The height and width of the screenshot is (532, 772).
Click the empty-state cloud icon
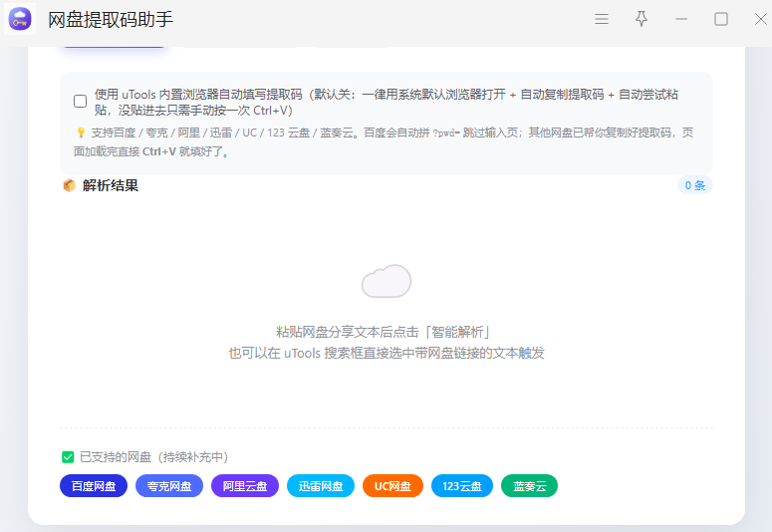386,281
